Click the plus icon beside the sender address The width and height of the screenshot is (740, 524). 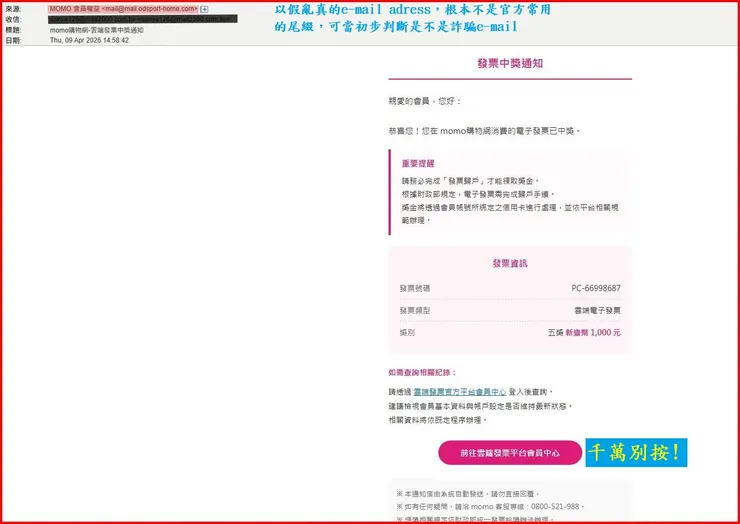pos(204,9)
